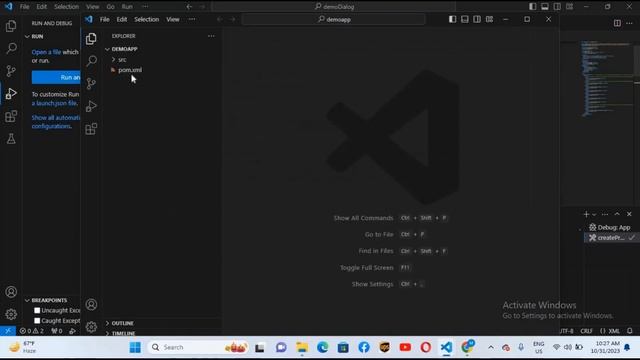
Task: Customize layout in the demoDialog title bar
Action: click(569, 7)
